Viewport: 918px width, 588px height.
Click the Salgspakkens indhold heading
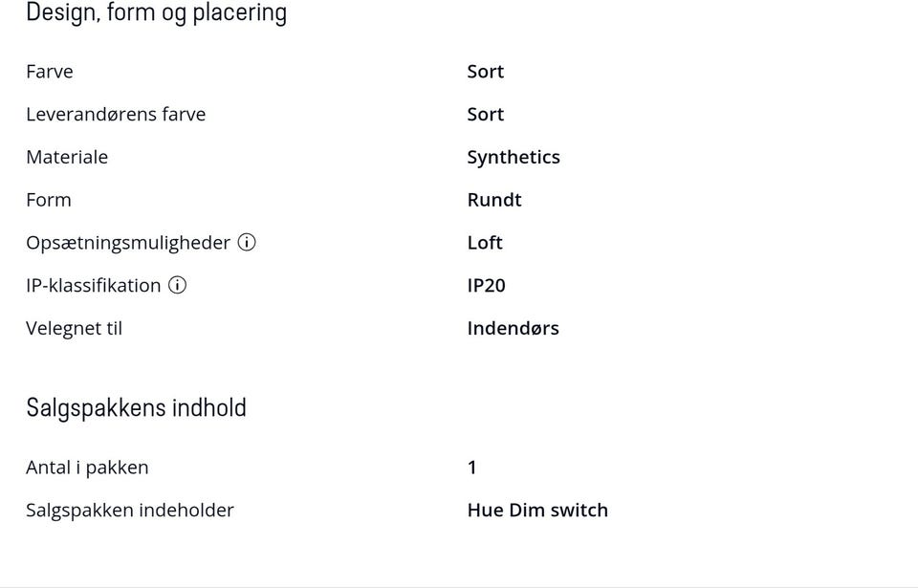click(137, 408)
